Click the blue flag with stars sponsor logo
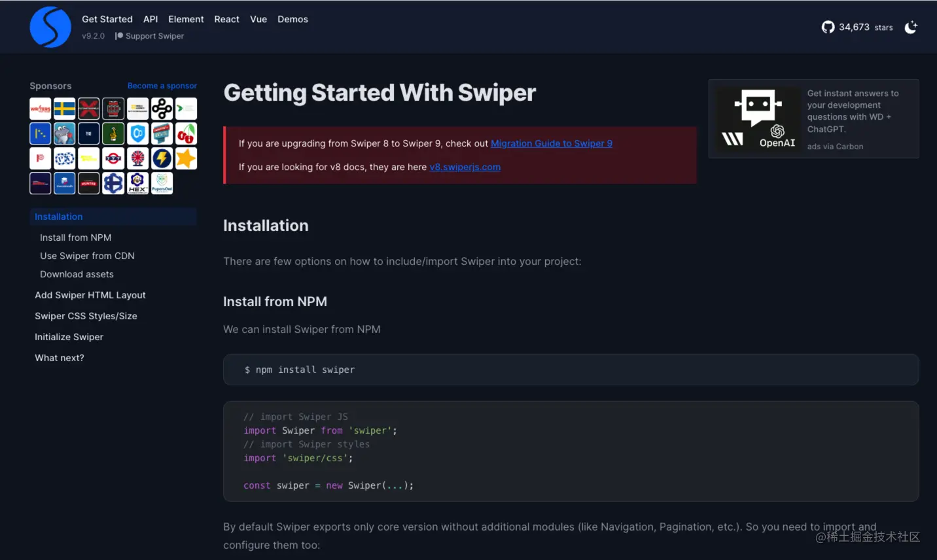 (x=41, y=133)
